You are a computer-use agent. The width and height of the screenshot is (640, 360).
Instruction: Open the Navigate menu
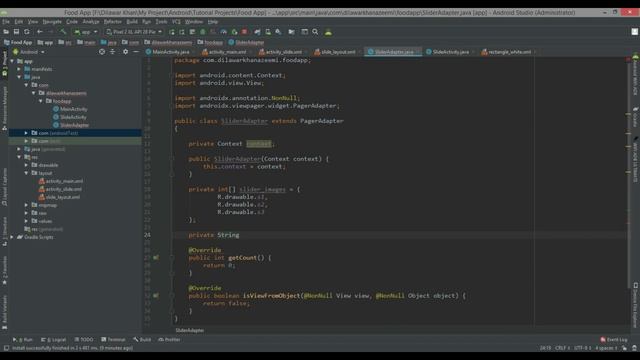pos(52,22)
